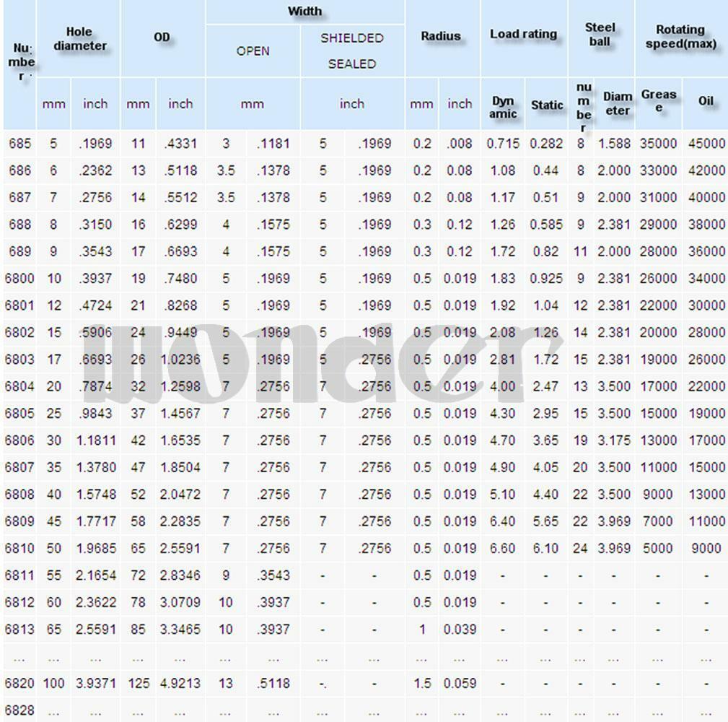This screenshot has height=722, width=728.
Task: Click the Load rating header
Action: coord(524,35)
